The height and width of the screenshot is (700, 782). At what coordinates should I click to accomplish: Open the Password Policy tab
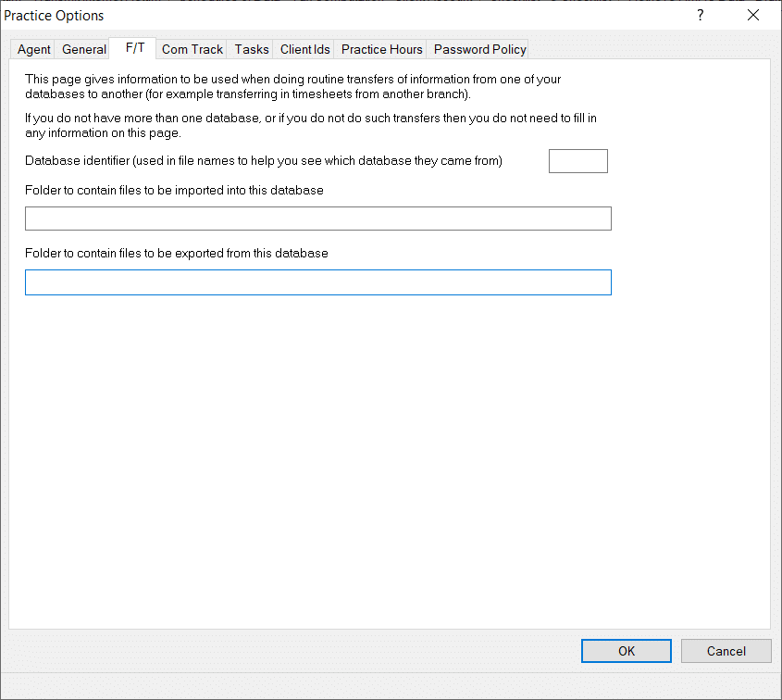pyautogui.click(x=479, y=49)
